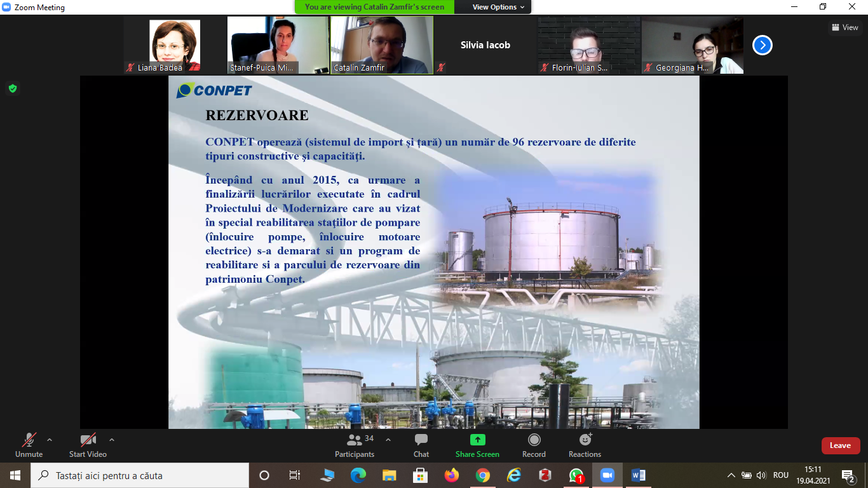This screenshot has width=868, height=488.
Task: Open audio options chevron beside Unmute
Action: tap(50, 440)
